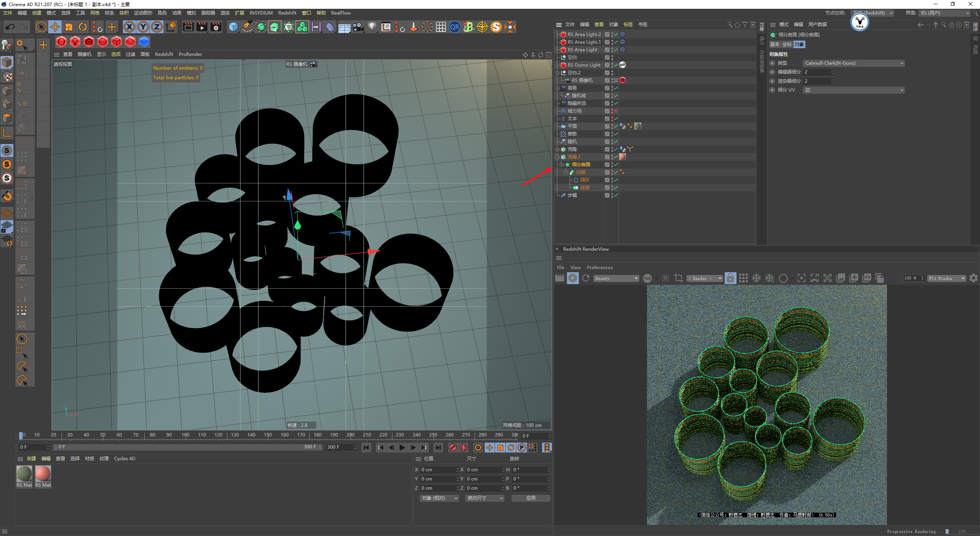Viewport: 980px width, 536px height.
Task: Select the red RS Mat material swatch
Action: tap(43, 474)
